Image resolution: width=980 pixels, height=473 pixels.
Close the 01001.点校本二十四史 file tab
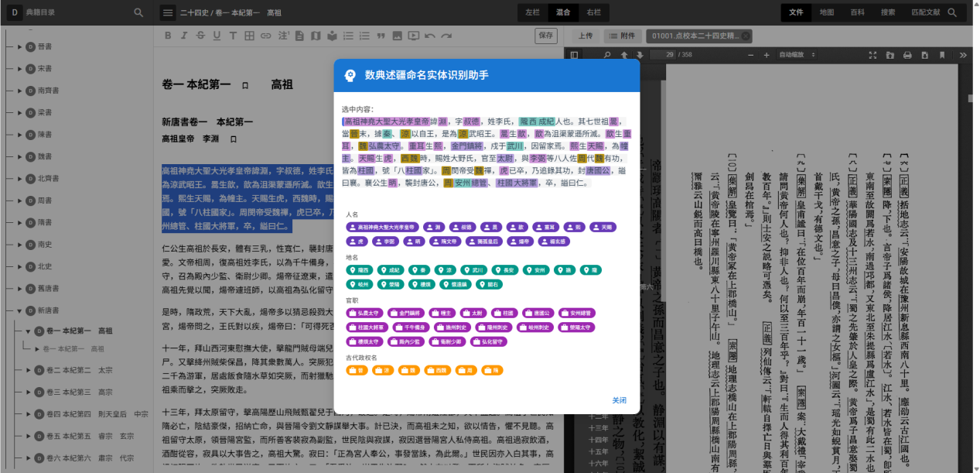pyautogui.click(x=746, y=36)
